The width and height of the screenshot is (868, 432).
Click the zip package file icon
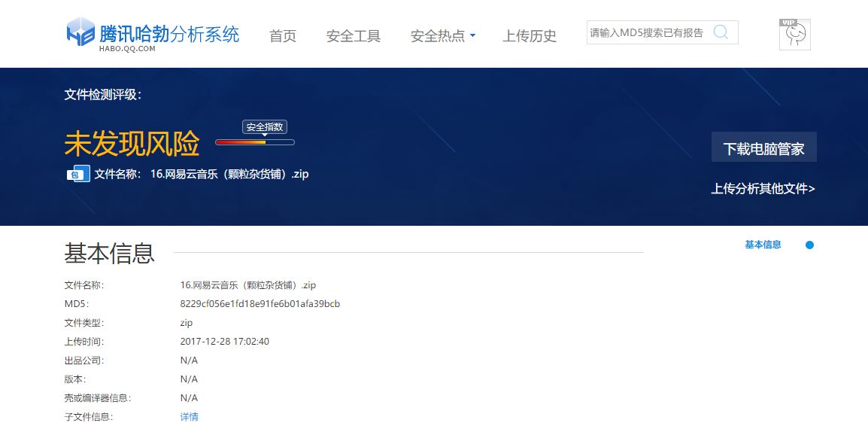(79, 174)
